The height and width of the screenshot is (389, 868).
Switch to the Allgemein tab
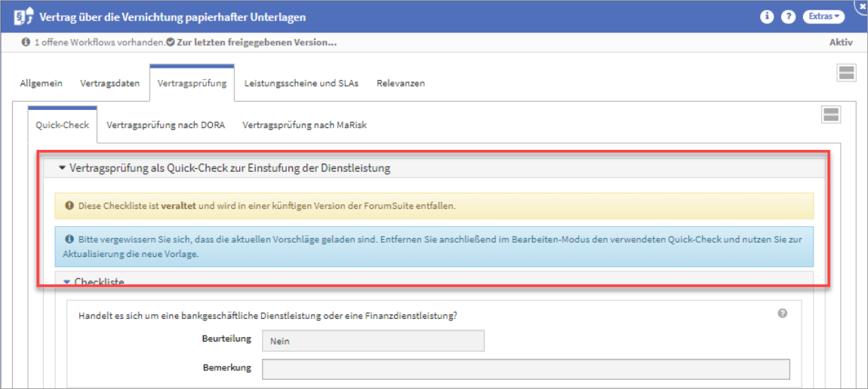pos(41,84)
